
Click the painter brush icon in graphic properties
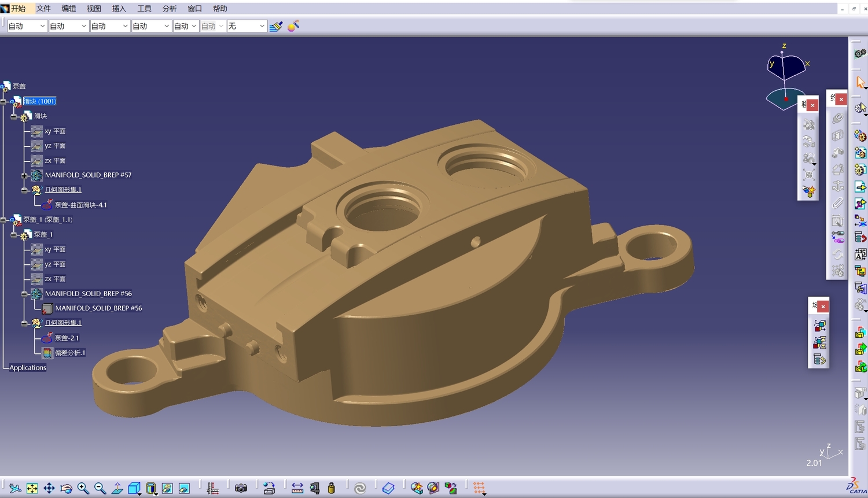coord(276,26)
